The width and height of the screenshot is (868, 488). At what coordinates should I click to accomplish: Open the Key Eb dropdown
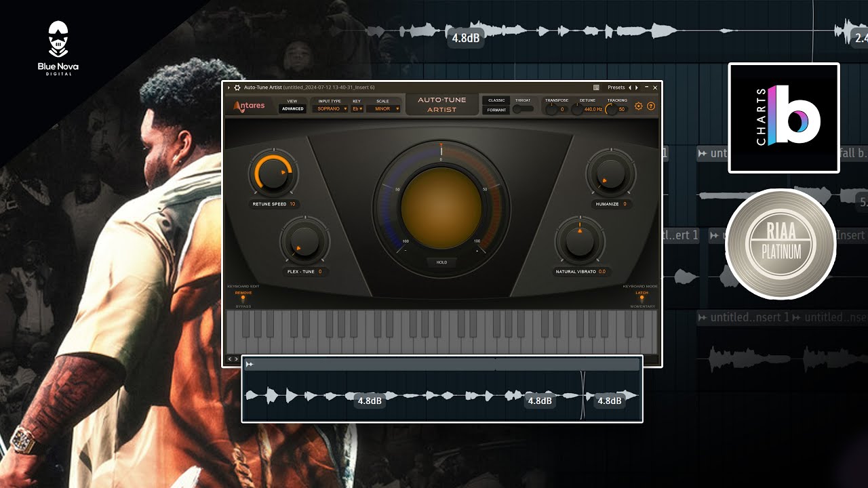(357, 108)
